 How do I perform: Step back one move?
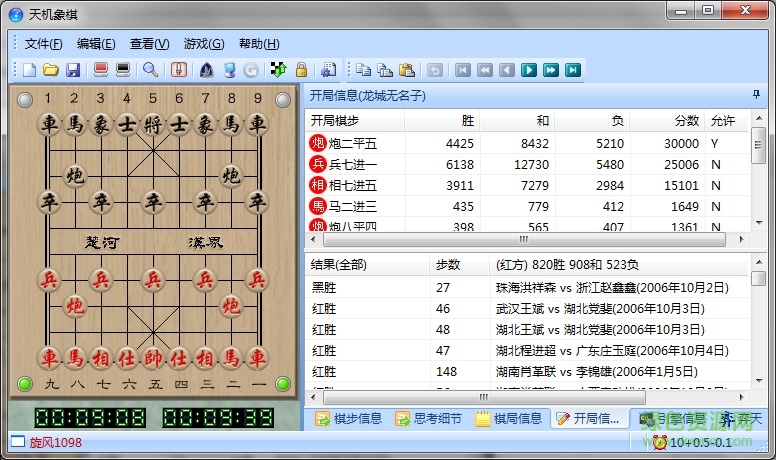coord(506,70)
